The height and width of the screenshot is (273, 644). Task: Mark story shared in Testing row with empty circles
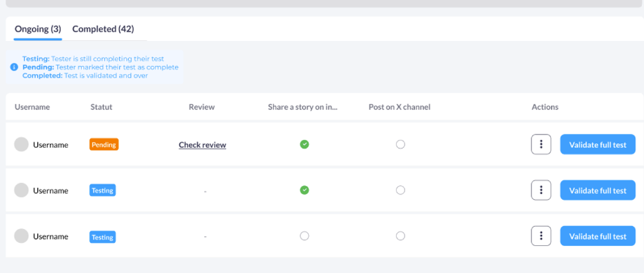pos(304,236)
